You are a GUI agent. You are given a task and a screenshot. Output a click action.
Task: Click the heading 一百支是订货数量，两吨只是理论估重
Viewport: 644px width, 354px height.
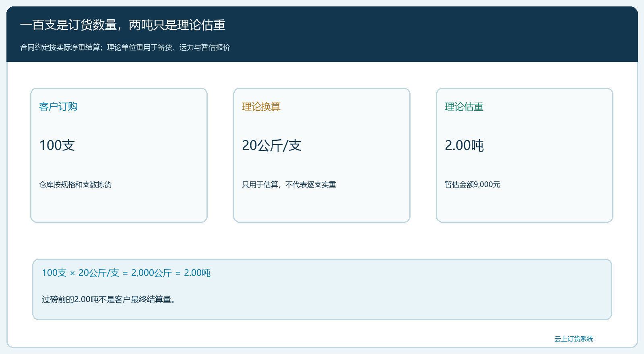click(x=123, y=25)
